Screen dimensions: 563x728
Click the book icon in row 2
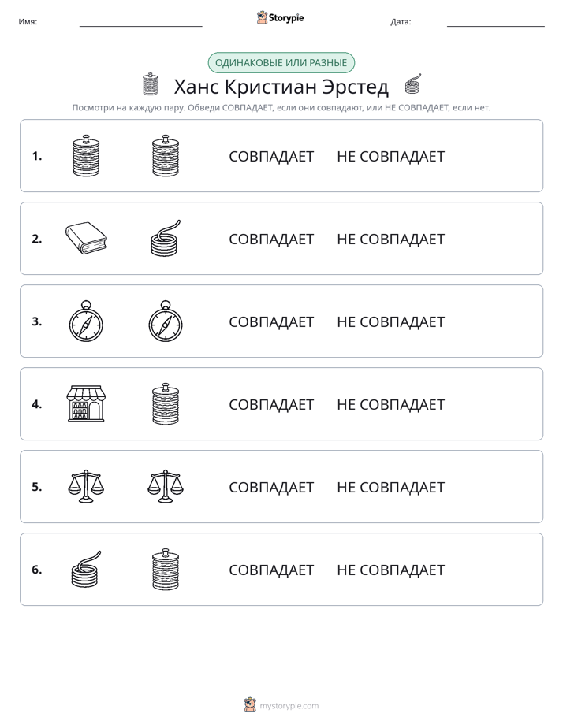(x=86, y=238)
